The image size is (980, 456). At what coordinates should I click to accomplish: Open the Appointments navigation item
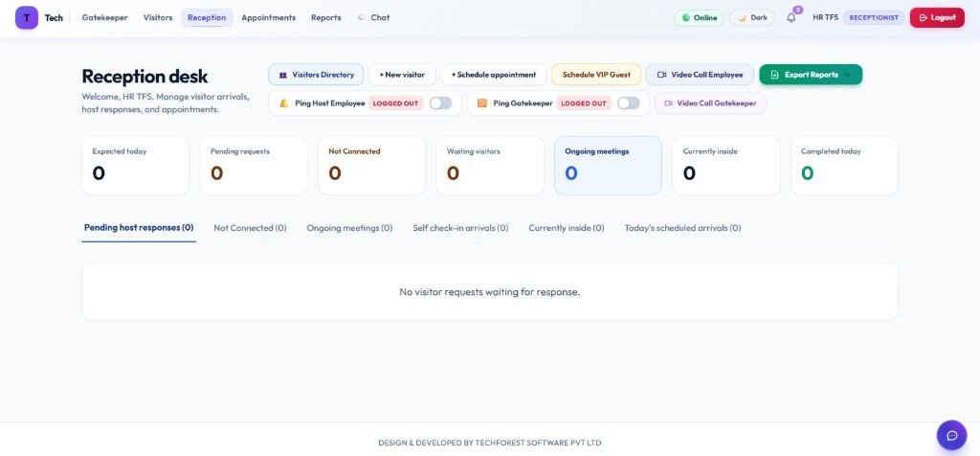[x=268, y=17]
